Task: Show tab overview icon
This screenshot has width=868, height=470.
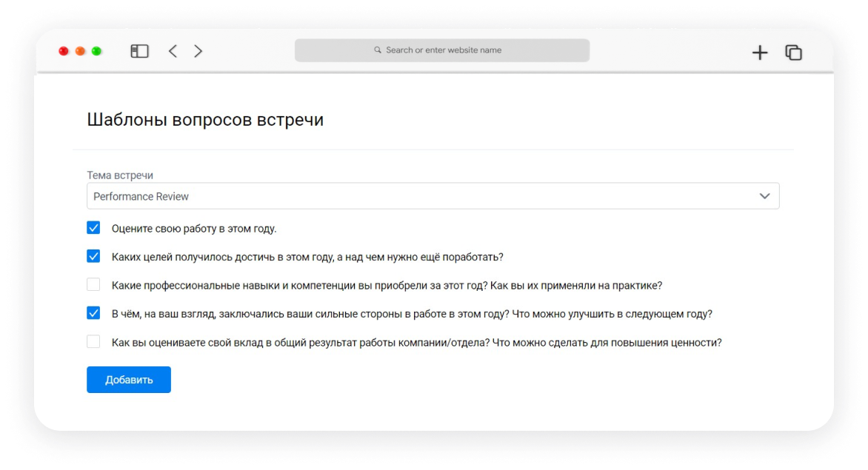Action: (x=793, y=53)
